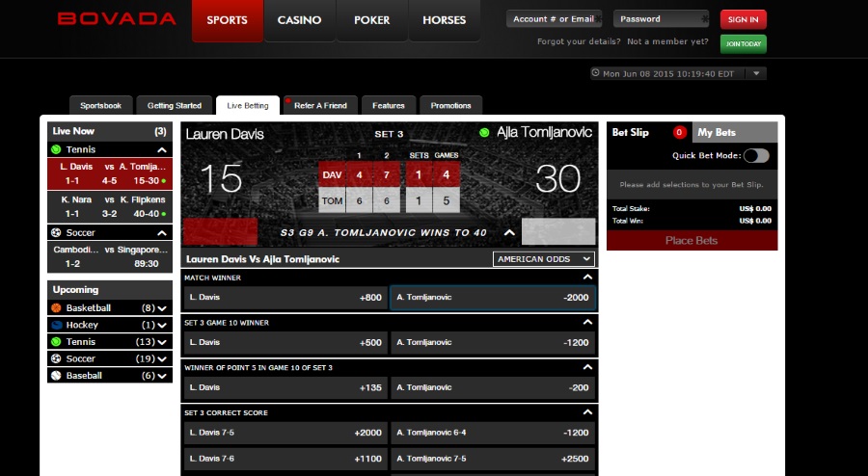
Task: Toggle Quick Bet Mode switch
Action: 756,156
